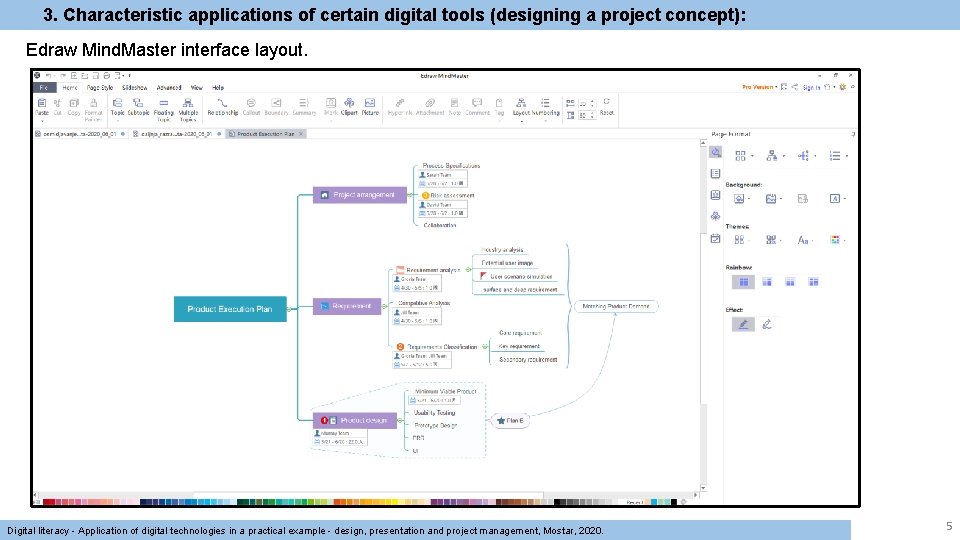Collapse the Product Execution Plan root toggle
Viewport: 960px width, 540px height.
click(289, 309)
